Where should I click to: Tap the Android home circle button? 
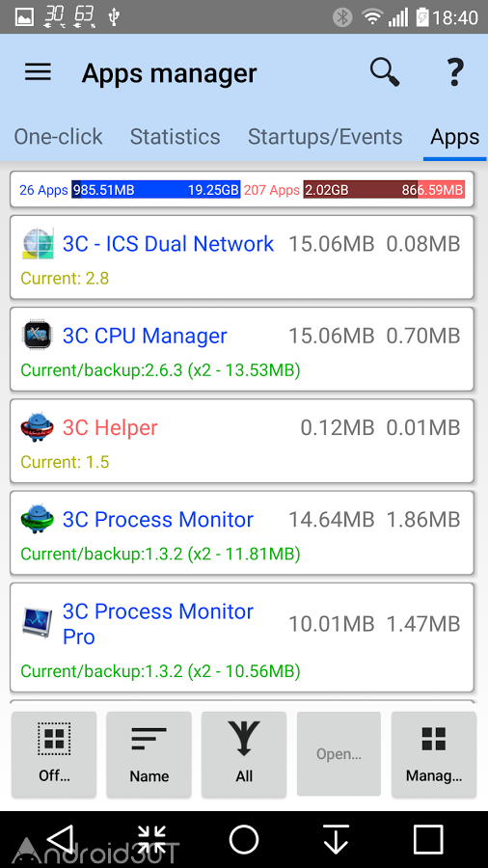click(x=244, y=839)
